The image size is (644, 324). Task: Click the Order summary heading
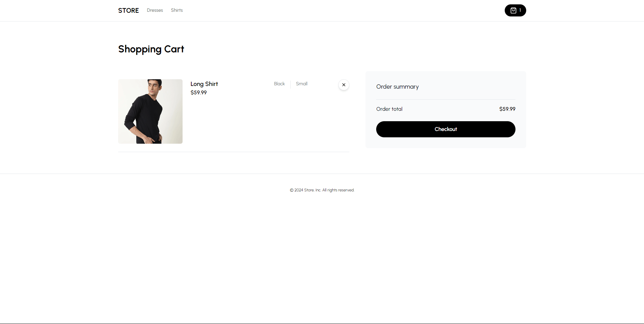point(397,87)
